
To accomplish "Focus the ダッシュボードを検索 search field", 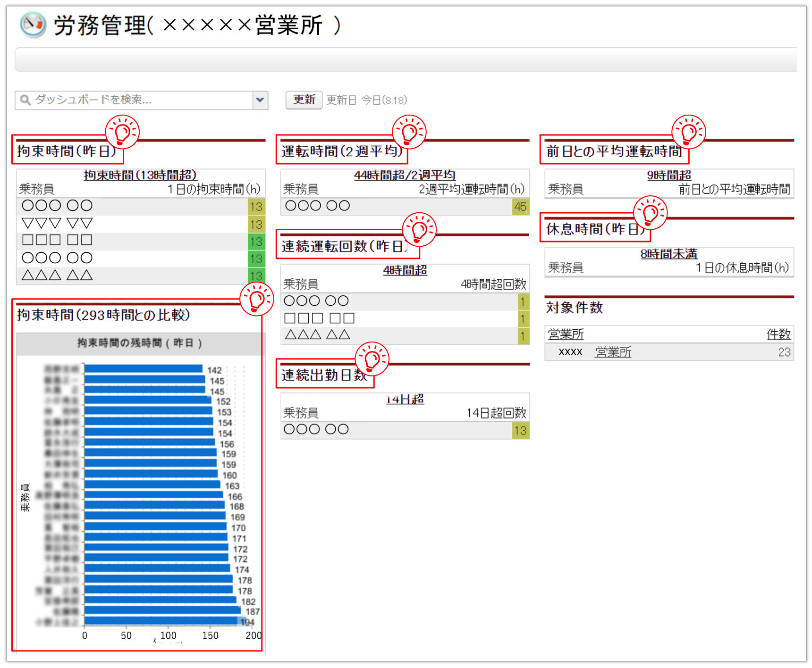I will click(135, 100).
